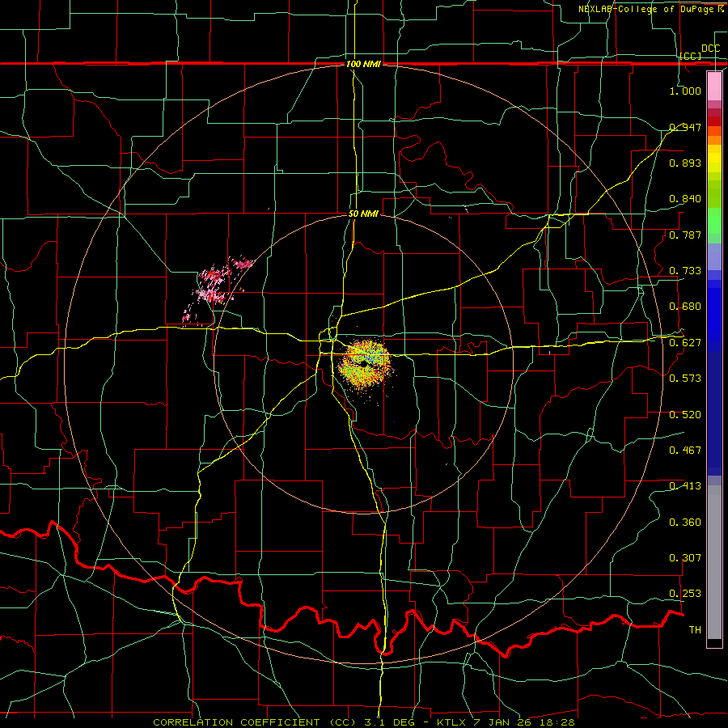Select the 0.680 scale value
Viewport: 728px width, 728px height.
(x=685, y=307)
